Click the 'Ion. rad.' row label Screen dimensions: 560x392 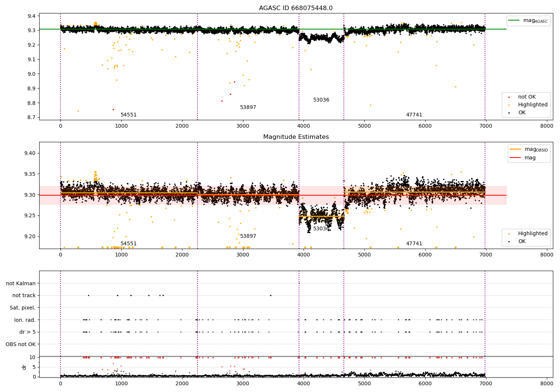[x=25, y=320]
